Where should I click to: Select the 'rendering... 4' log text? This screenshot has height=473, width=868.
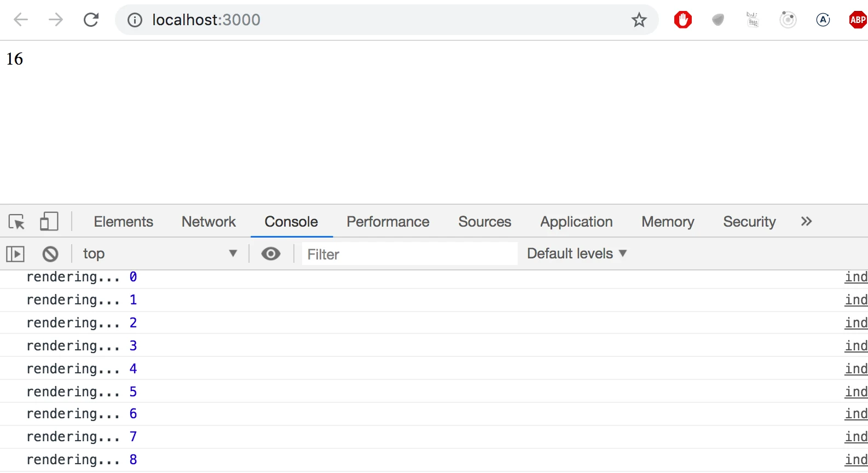click(82, 369)
